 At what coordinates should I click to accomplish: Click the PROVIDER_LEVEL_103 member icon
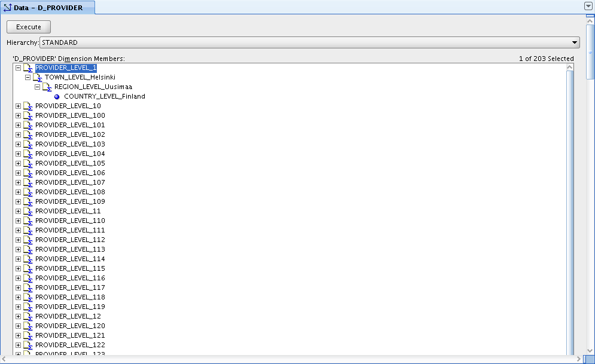pos(28,144)
